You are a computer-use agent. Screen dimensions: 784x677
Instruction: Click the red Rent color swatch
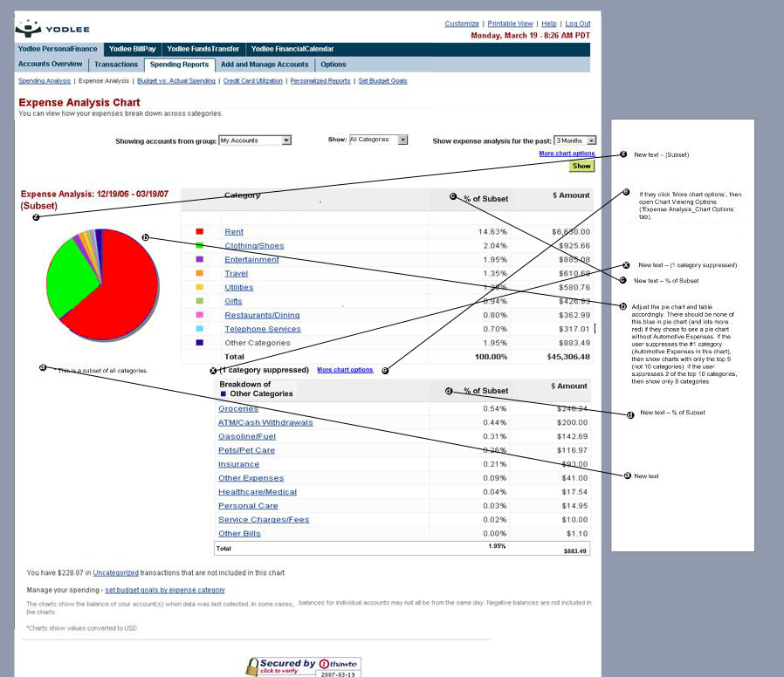pyautogui.click(x=200, y=231)
